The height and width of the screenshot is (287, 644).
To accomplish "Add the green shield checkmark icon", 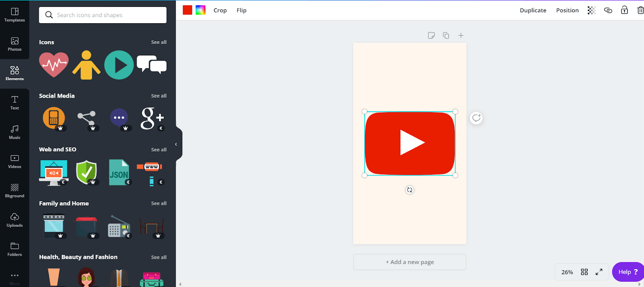I will coord(86,172).
